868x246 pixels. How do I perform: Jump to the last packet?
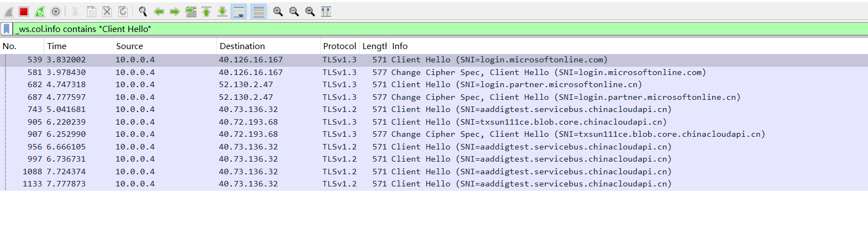tap(222, 12)
